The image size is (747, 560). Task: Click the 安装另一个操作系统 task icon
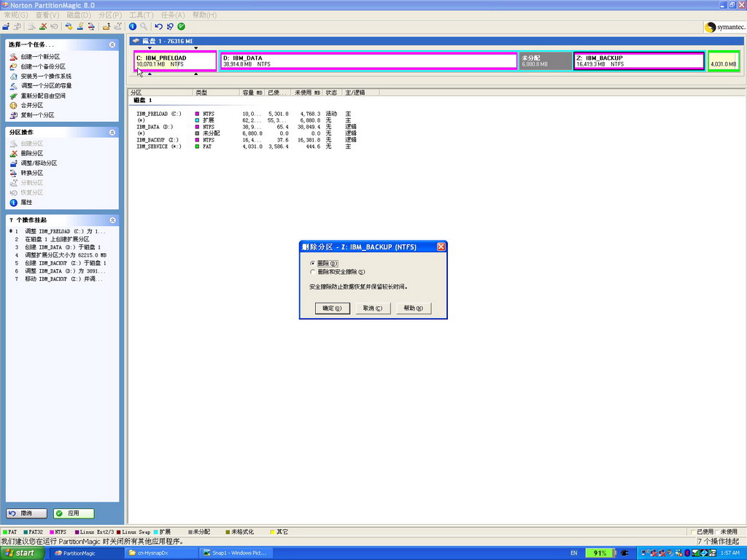pyautogui.click(x=13, y=76)
